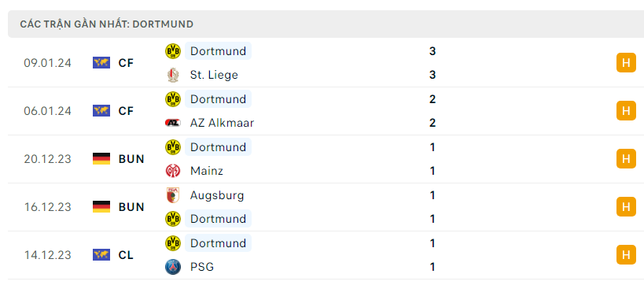Select highlighted Dortmund name in Augsburg match

(218, 219)
